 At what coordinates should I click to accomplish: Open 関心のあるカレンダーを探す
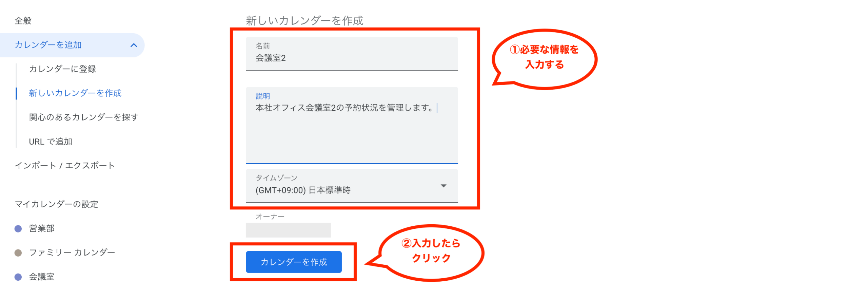[84, 117]
